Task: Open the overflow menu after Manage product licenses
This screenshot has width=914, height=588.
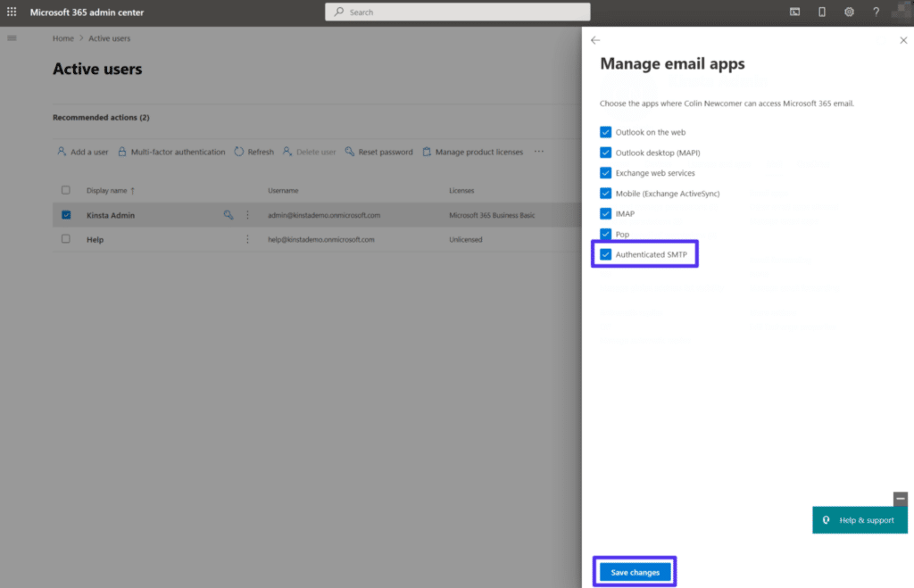Action: pyautogui.click(x=538, y=152)
